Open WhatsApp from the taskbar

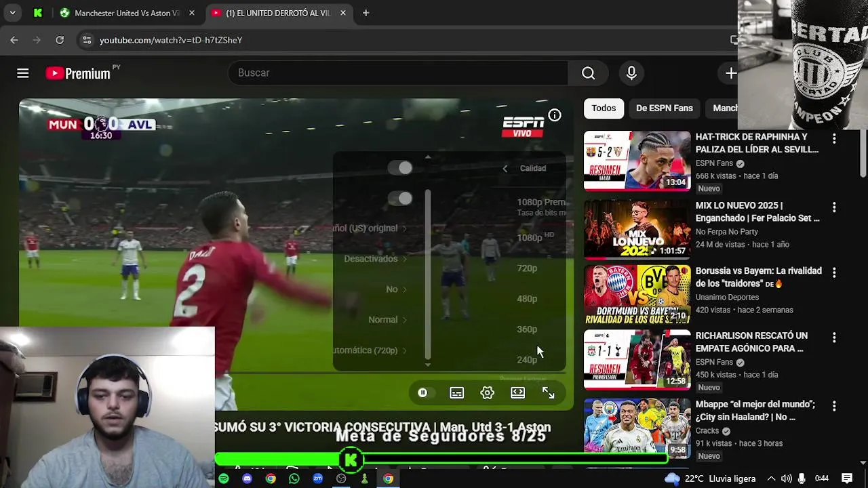point(294,479)
